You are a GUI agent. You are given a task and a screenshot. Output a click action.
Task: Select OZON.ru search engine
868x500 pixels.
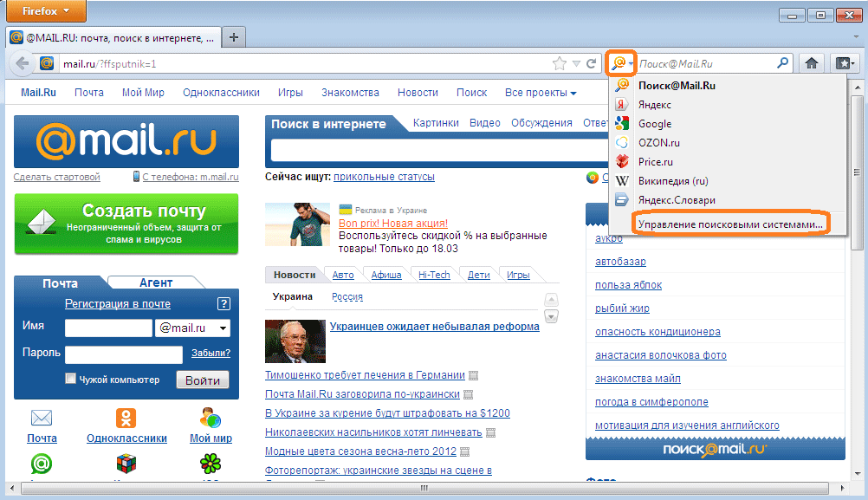(728, 142)
